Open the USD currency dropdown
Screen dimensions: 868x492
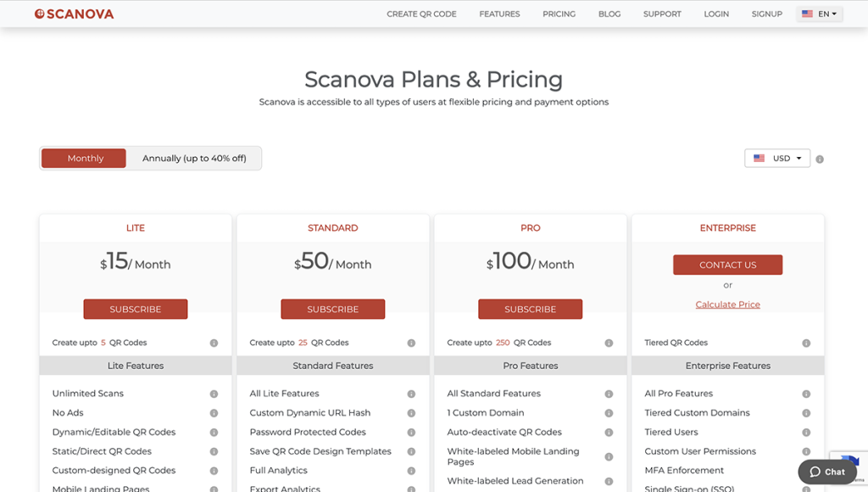pyautogui.click(x=777, y=159)
